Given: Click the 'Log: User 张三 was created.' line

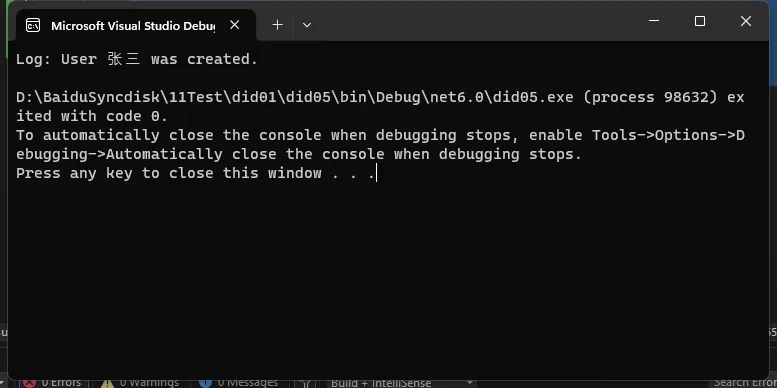Looking at the screenshot, I should 137,59.
